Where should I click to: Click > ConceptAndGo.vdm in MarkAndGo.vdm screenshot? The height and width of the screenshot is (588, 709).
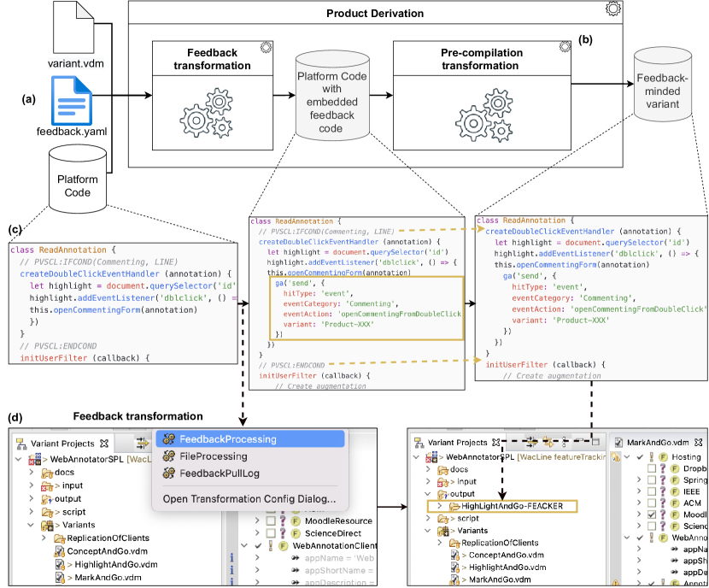[502, 555]
